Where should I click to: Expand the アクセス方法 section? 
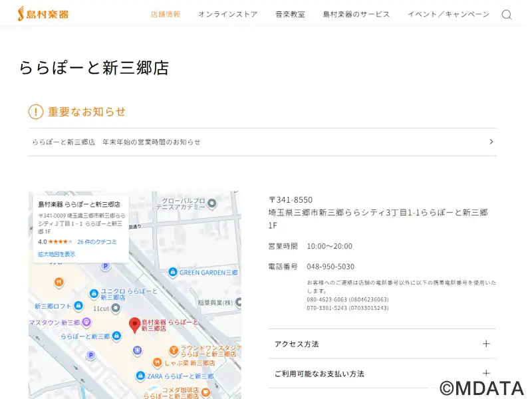pos(486,344)
